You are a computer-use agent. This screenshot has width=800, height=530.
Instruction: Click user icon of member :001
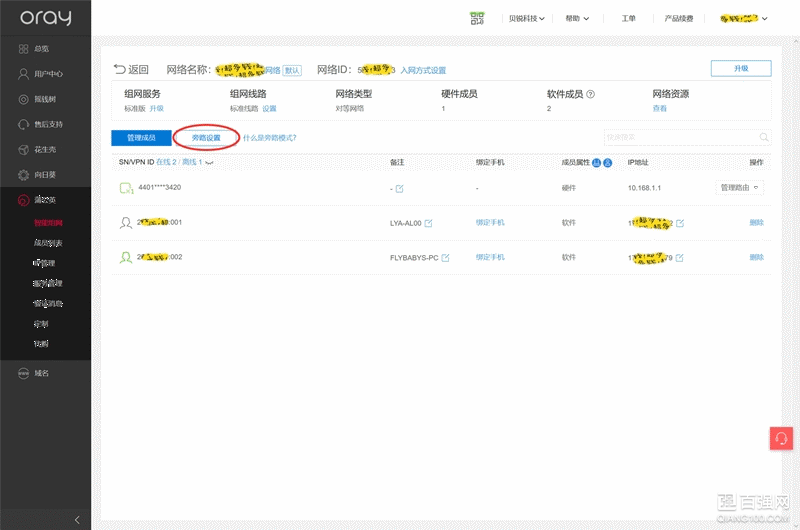pos(126,223)
